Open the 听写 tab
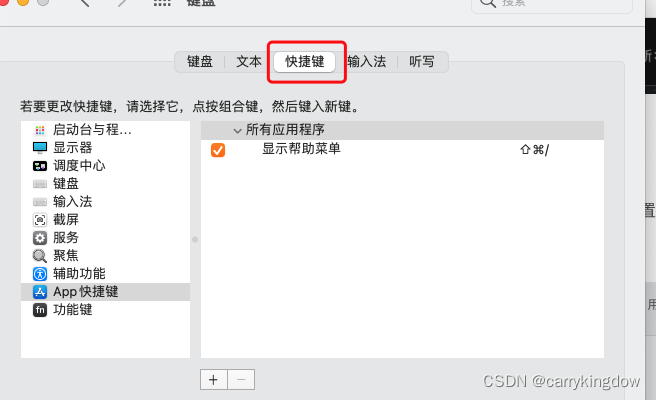The image size is (656, 400). coord(422,62)
